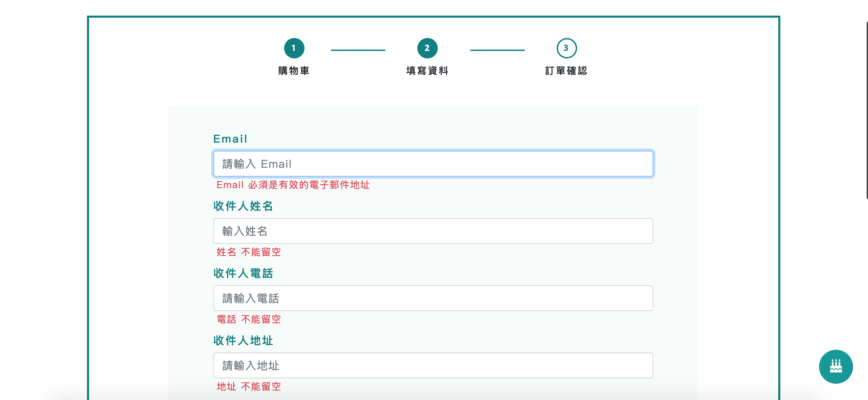Click the 收件人姓名 heading
This screenshot has height=400, width=868.
[x=243, y=206]
